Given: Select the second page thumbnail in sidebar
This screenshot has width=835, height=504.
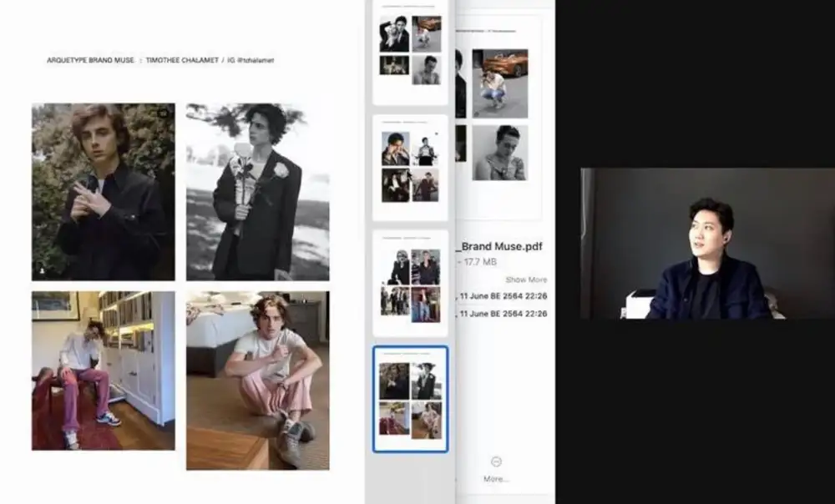Looking at the screenshot, I should click(410, 167).
